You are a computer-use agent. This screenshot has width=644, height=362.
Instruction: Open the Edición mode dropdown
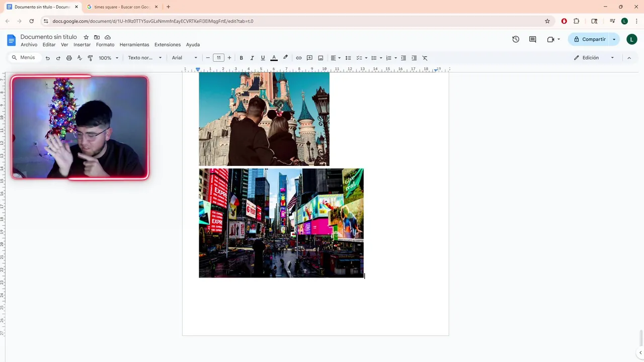(x=594, y=58)
